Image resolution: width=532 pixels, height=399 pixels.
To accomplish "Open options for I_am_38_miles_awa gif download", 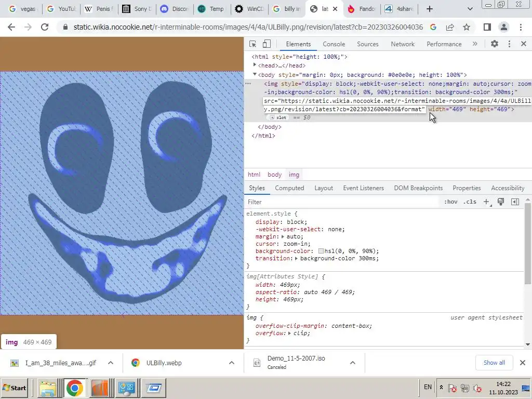I will [x=111, y=363].
